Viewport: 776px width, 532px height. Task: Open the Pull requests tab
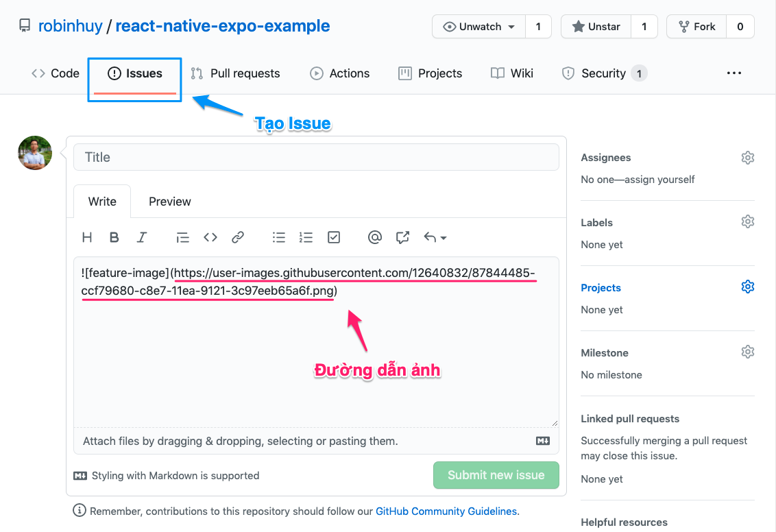coord(236,73)
